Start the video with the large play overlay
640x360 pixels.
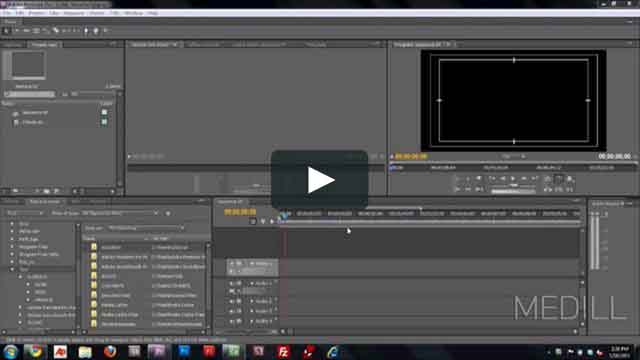pos(319,180)
